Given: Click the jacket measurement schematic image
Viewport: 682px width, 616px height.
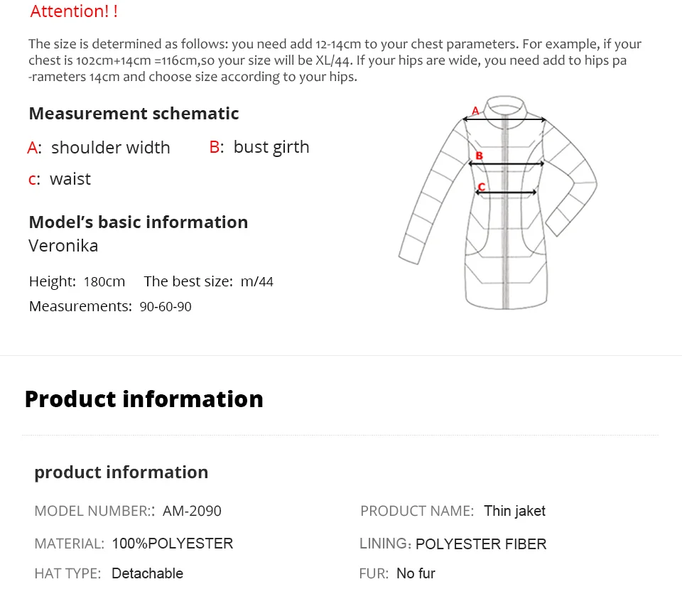Looking at the screenshot, I should [497, 202].
